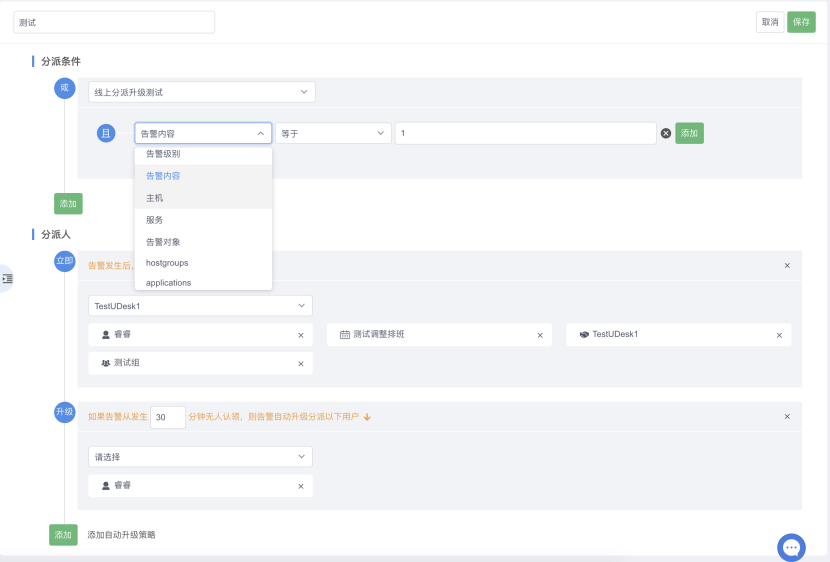Save the rule with 保存 button
Image resolution: width=830 pixels, height=562 pixels.
tap(801, 22)
